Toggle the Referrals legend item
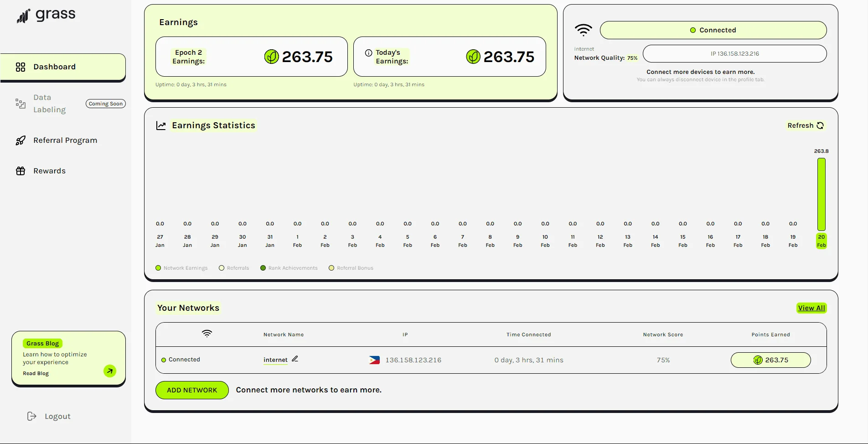This screenshot has height=444, width=868. 234,268
